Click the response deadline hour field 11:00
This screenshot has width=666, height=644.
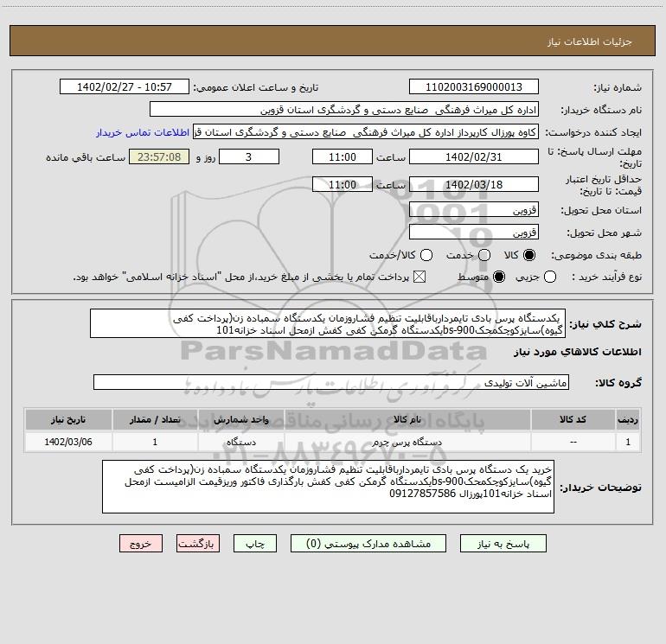(343, 157)
